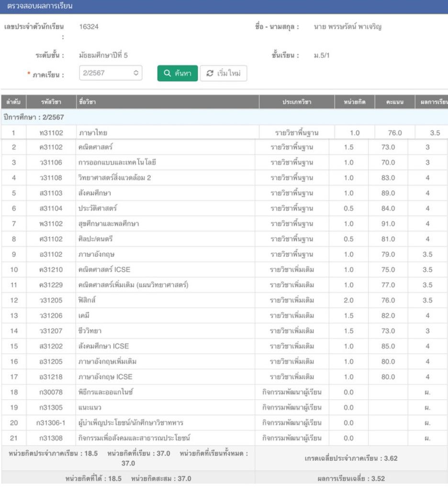Click the ประเภทวิชา column header
448x487 pixels.
tap(296, 102)
